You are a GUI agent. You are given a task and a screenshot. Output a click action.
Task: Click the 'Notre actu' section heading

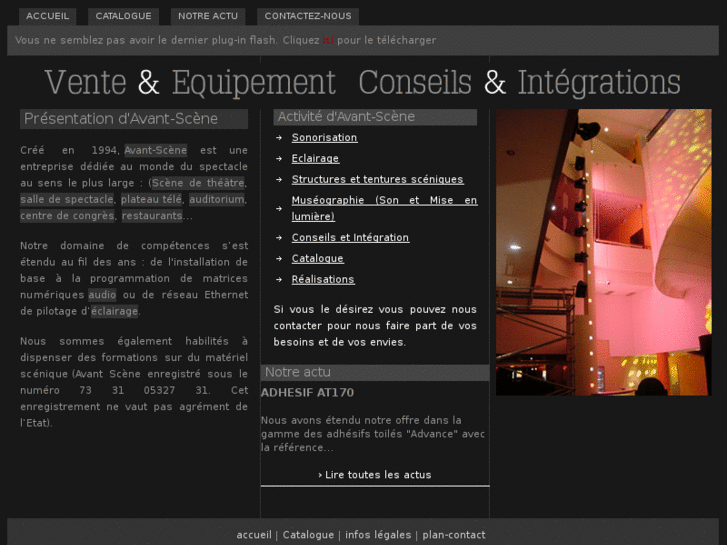(375, 372)
